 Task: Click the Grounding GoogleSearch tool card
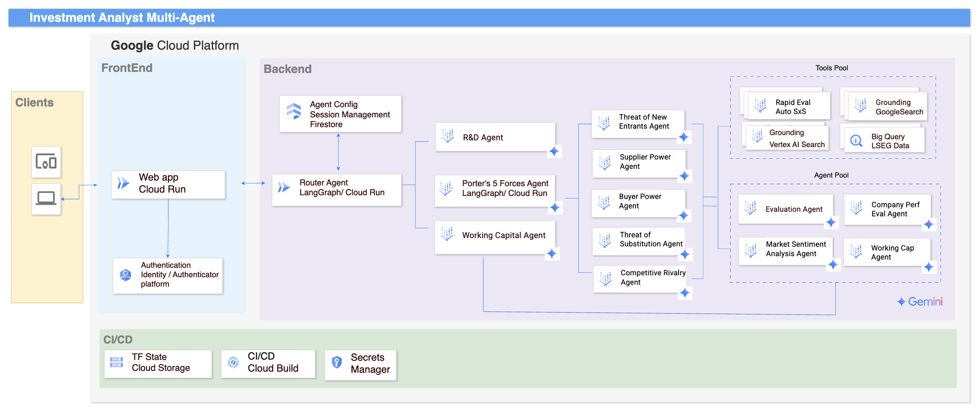coord(887,107)
